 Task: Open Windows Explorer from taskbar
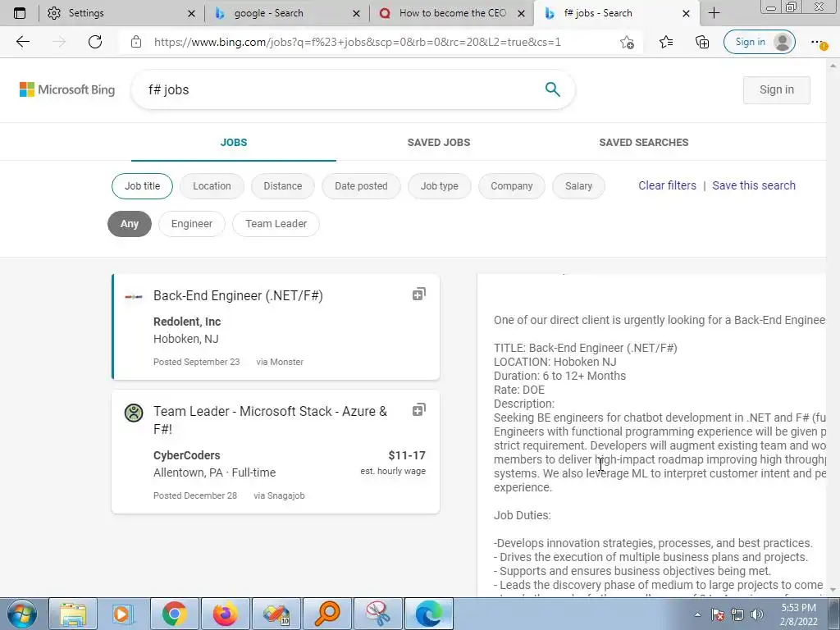click(x=73, y=614)
